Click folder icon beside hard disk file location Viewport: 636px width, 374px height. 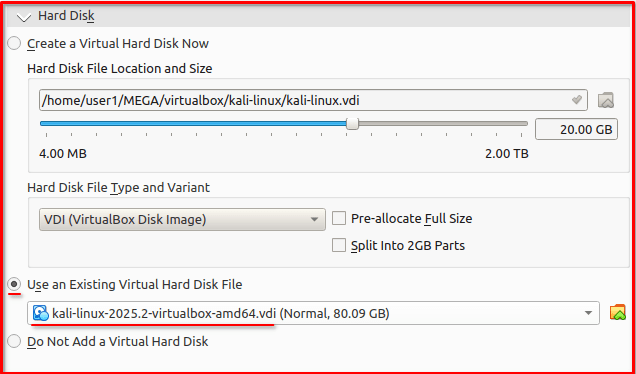pos(606,100)
